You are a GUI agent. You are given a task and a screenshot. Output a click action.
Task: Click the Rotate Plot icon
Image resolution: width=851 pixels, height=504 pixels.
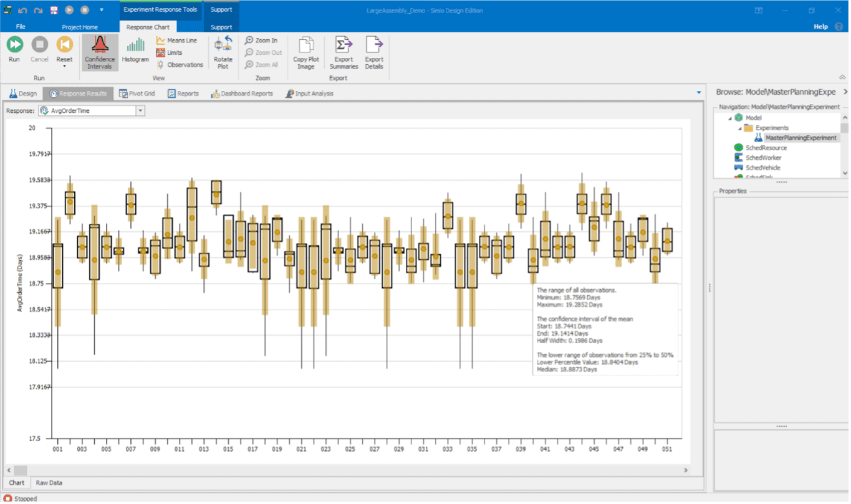click(223, 52)
